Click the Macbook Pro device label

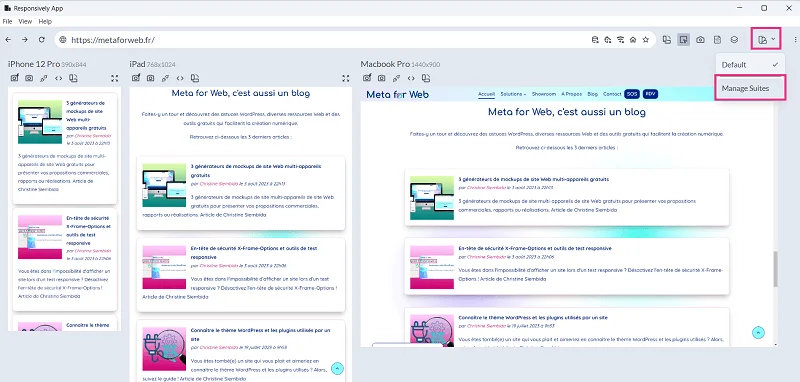coord(385,64)
